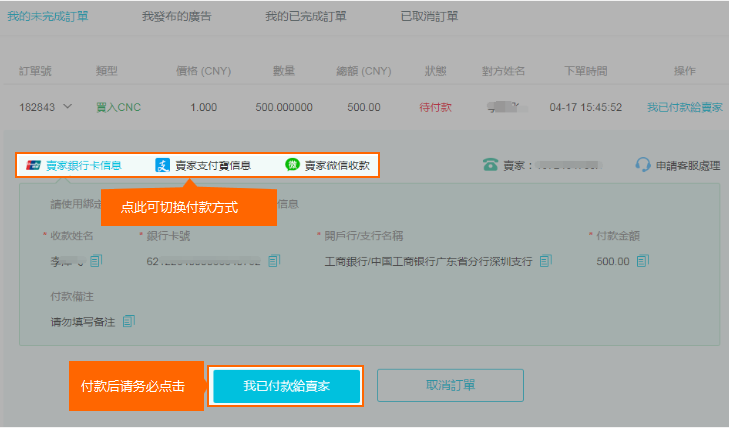Copy the 付款金額 500.00 amount
729x428 pixels.
pos(643,261)
